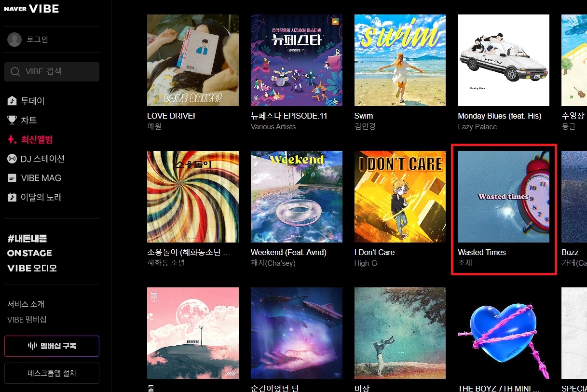Select the DJ 스테이션 broadcast icon

(x=12, y=159)
